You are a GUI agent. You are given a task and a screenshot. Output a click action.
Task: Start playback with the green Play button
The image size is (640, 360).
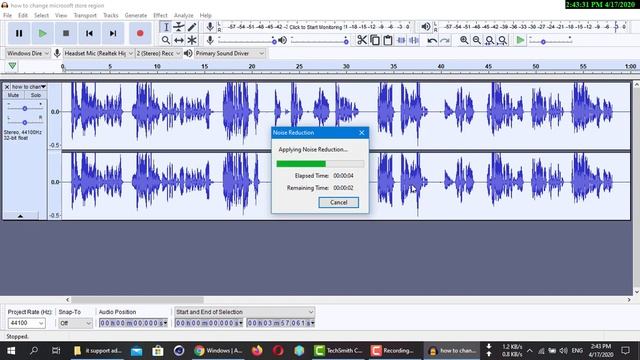pos(42,33)
